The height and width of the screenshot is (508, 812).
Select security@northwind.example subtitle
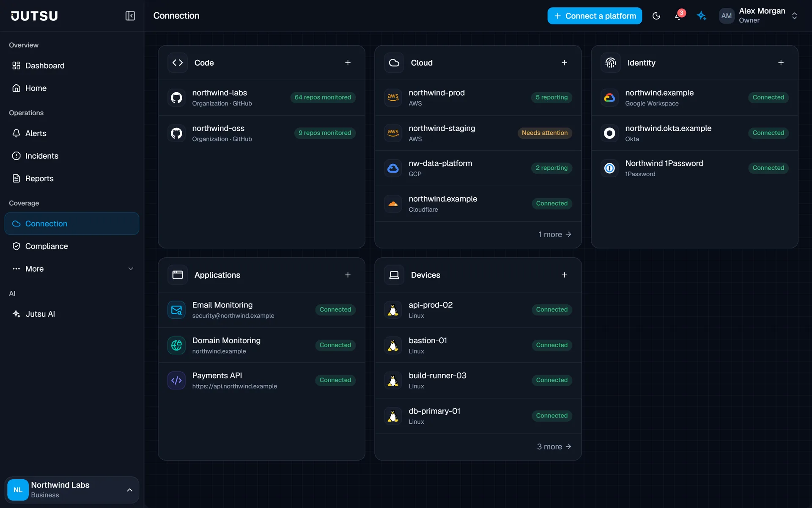coord(233,316)
